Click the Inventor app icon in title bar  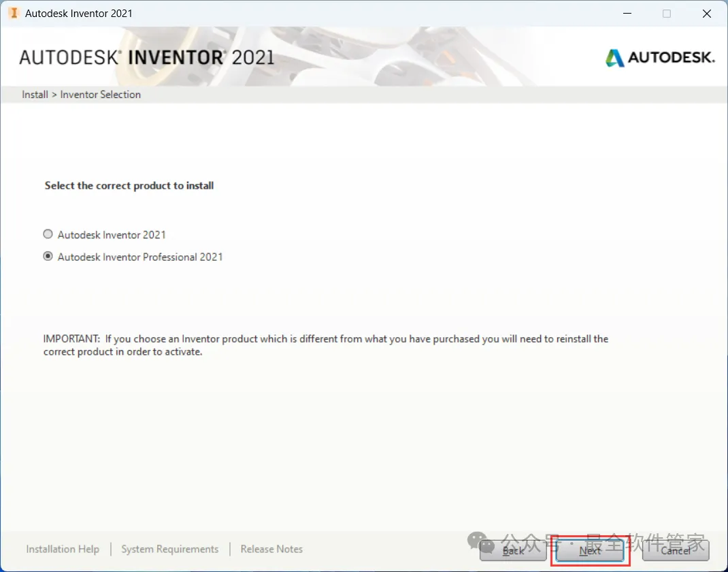pyautogui.click(x=14, y=13)
